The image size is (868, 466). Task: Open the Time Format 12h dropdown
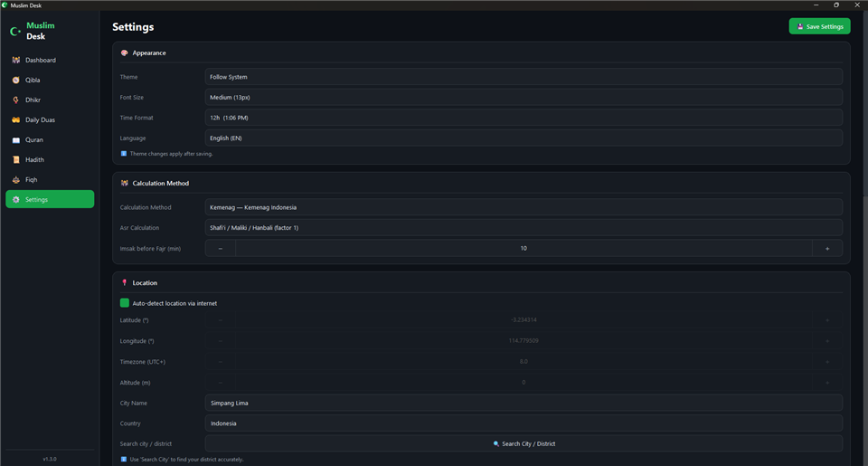pyautogui.click(x=524, y=118)
